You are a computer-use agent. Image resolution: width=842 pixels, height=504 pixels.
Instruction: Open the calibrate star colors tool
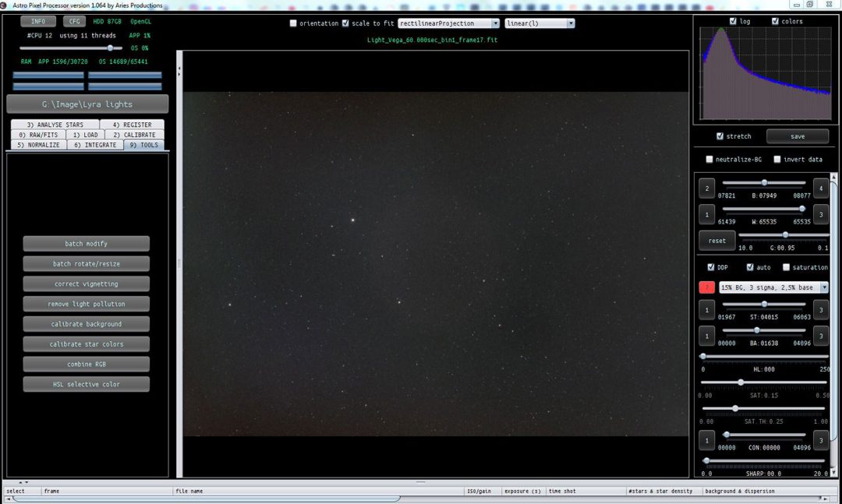[x=86, y=344]
